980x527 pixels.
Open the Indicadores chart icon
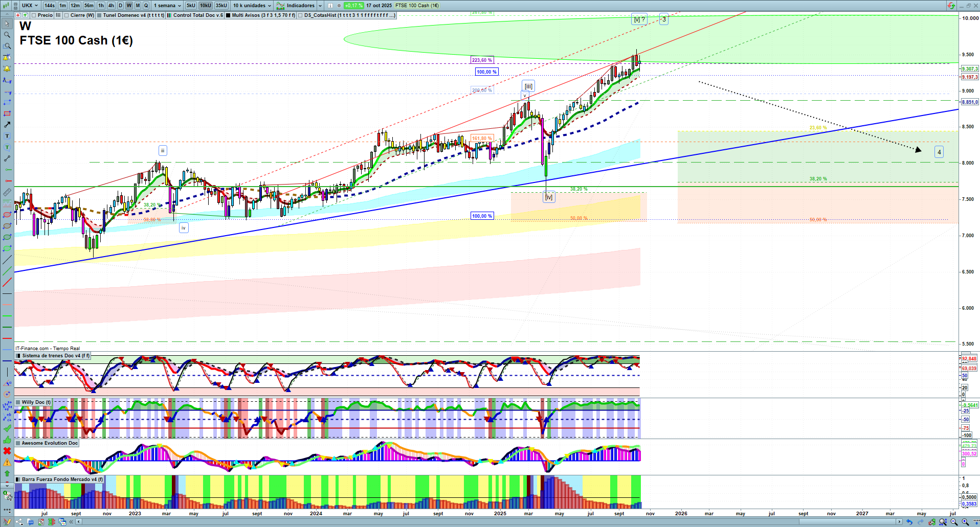[x=280, y=6]
